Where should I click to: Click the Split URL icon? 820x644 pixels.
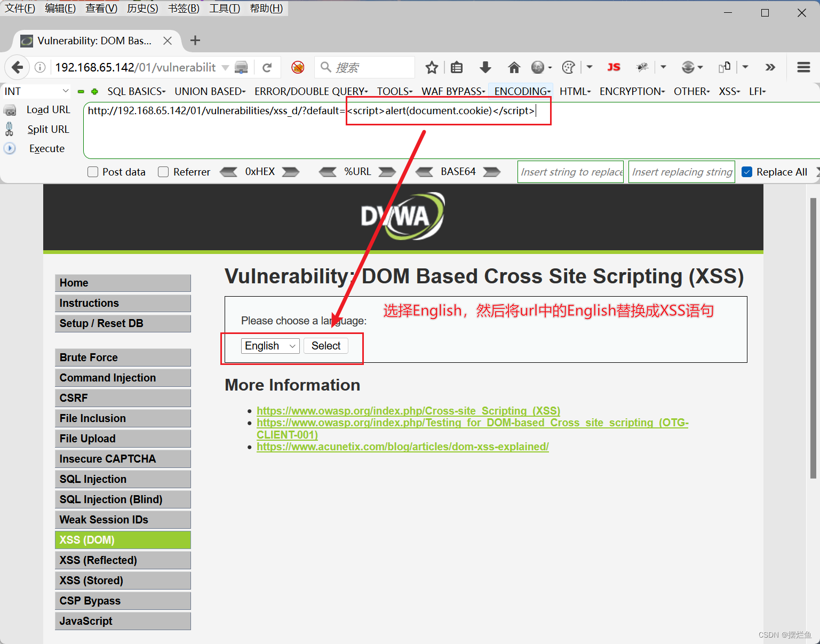coord(9,129)
